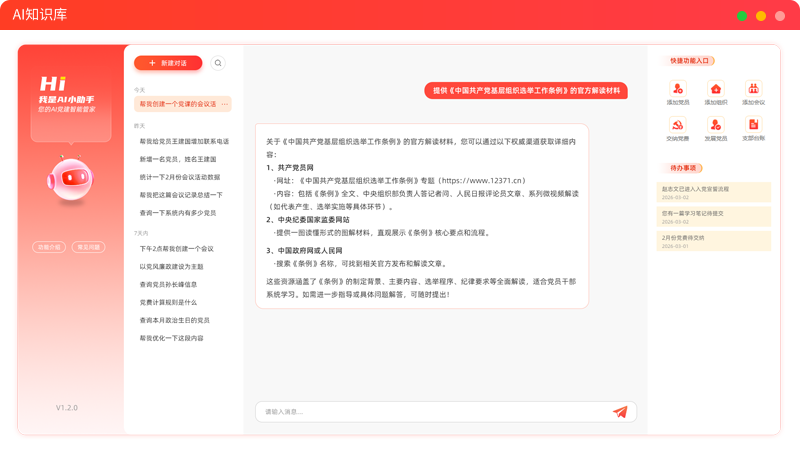
Task: Open the 添加组织 quick function icon
Action: point(715,89)
